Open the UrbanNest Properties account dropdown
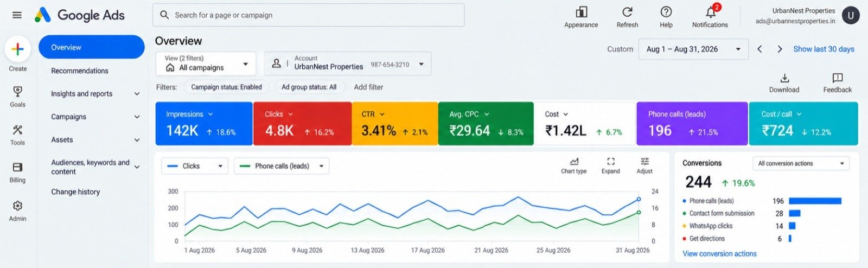 (348, 63)
